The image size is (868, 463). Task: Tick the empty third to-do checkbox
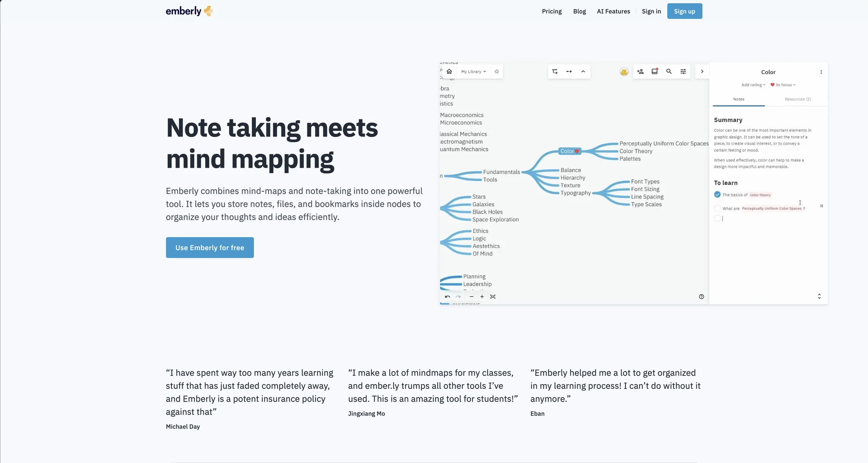point(717,218)
